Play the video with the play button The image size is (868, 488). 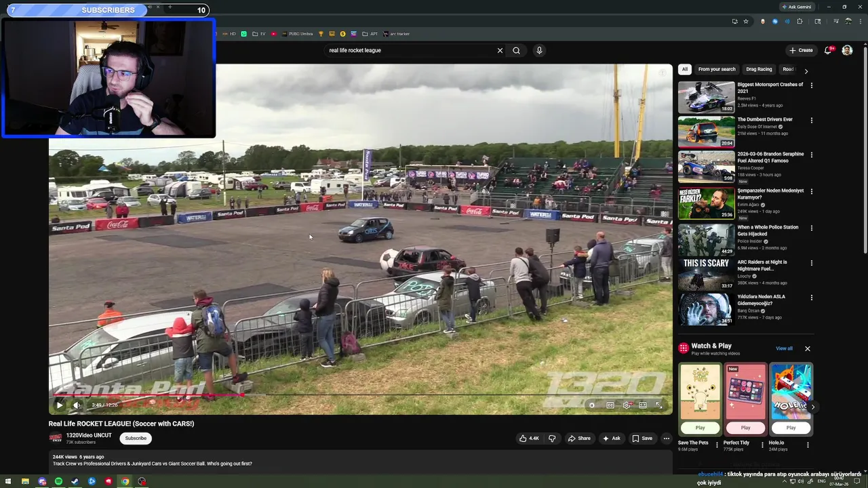[x=59, y=405]
